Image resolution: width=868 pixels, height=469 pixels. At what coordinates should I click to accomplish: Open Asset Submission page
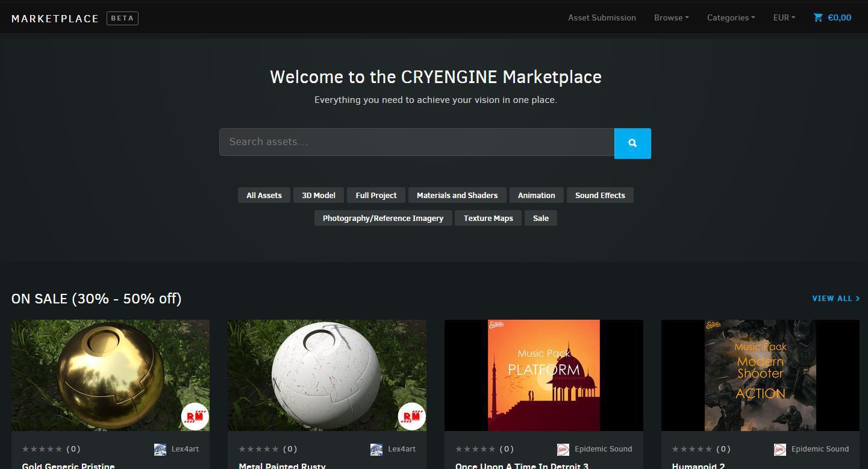tap(602, 17)
